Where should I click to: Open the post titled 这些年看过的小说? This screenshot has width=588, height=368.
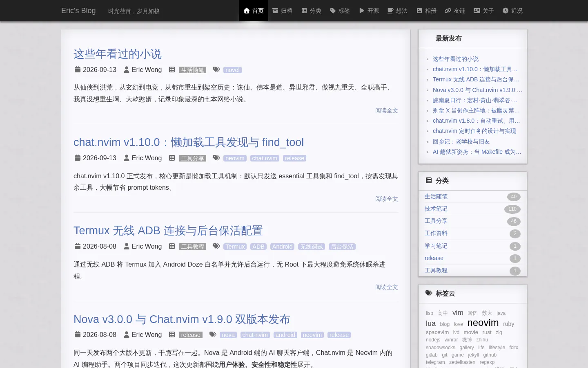(118, 54)
